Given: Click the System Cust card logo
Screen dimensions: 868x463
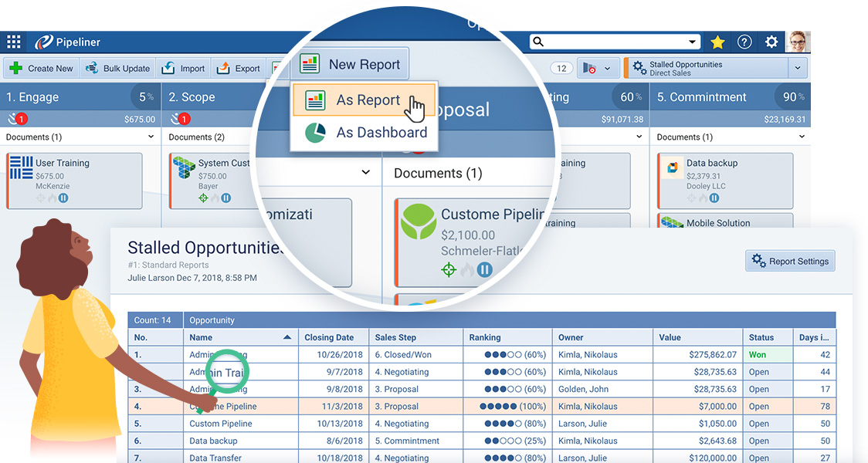Looking at the screenshot, I should tap(184, 167).
